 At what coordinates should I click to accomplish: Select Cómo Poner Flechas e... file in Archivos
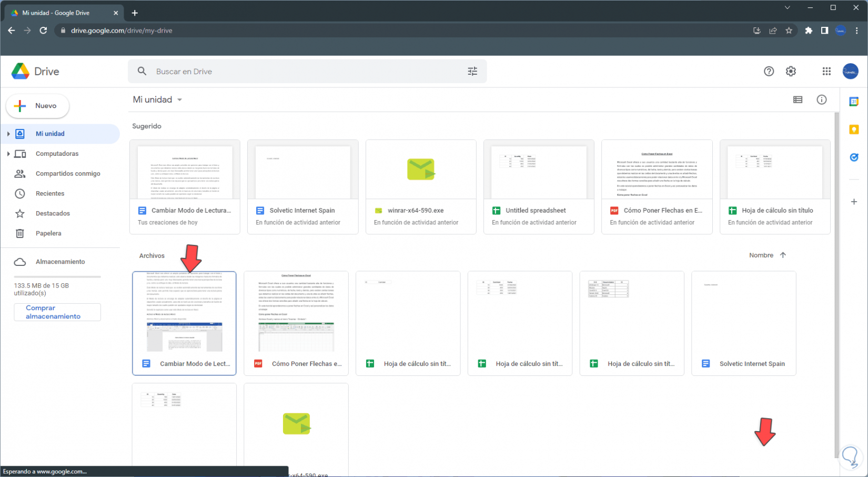[x=296, y=323]
